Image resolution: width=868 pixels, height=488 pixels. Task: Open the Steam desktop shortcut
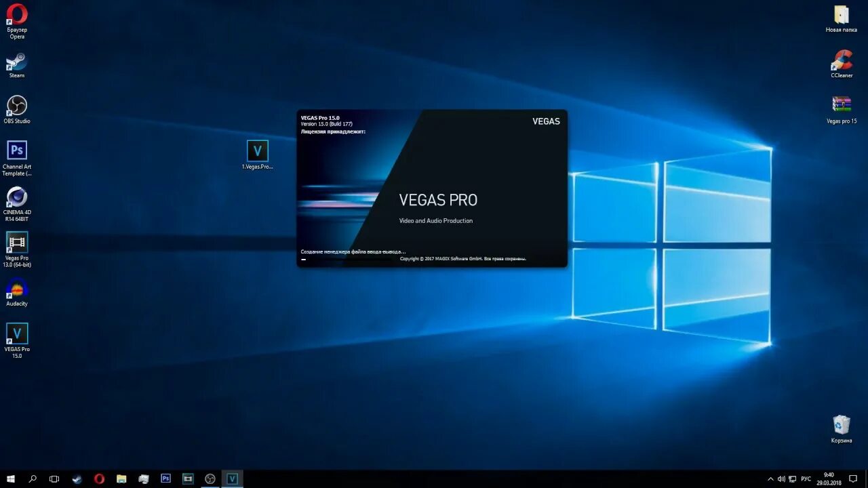pyautogui.click(x=16, y=63)
